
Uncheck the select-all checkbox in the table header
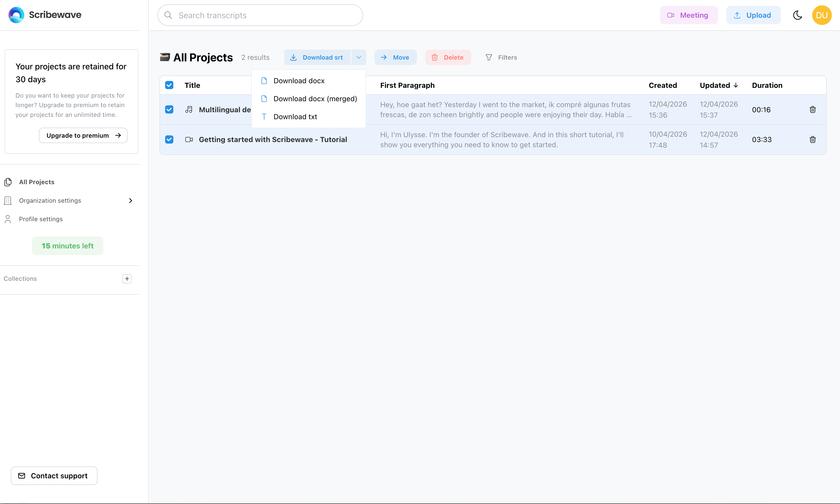click(169, 85)
